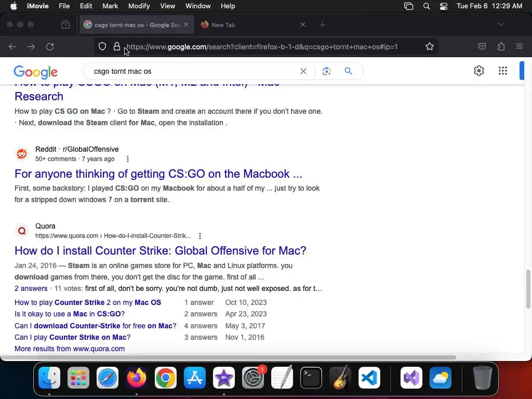Image resolution: width=532 pixels, height=399 pixels.
Task: Open macOS Control Center
Action: [x=444, y=6]
